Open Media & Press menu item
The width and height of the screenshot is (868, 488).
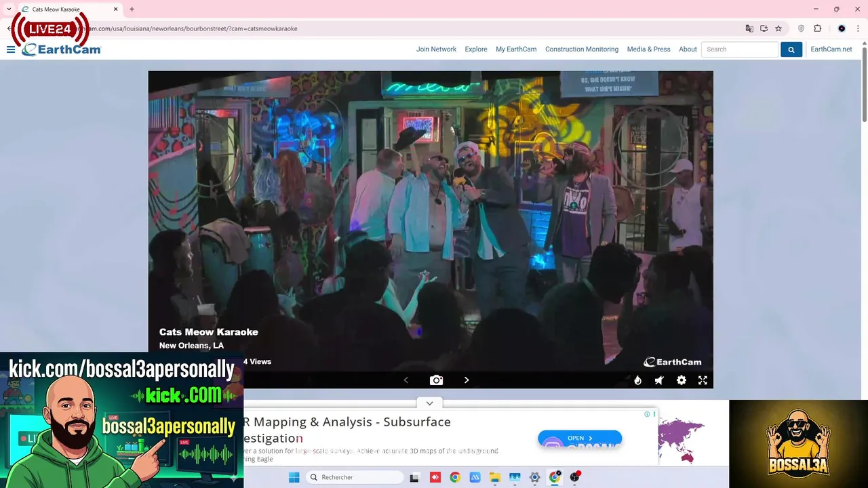click(x=648, y=49)
